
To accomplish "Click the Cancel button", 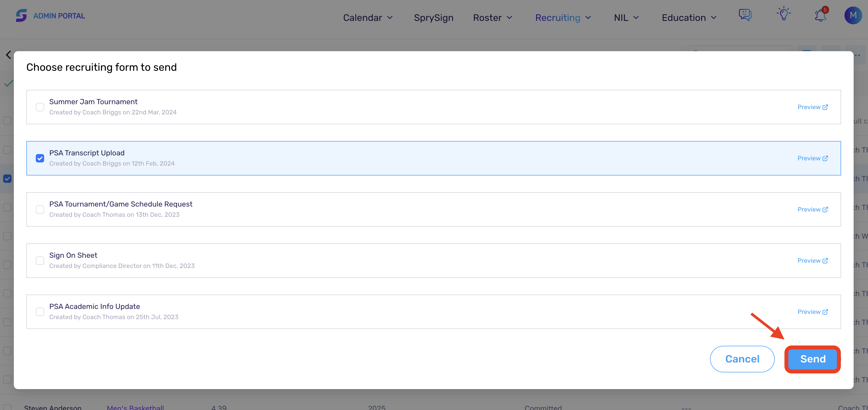I will coord(742,359).
